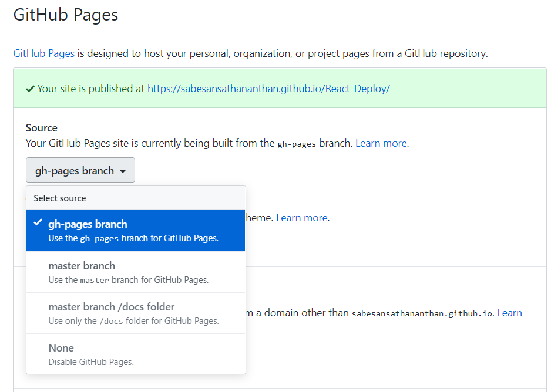The height and width of the screenshot is (392, 551).
Task: Open the published site URL sabesansathananthan.github.io/React-Deploy
Action: [x=269, y=89]
